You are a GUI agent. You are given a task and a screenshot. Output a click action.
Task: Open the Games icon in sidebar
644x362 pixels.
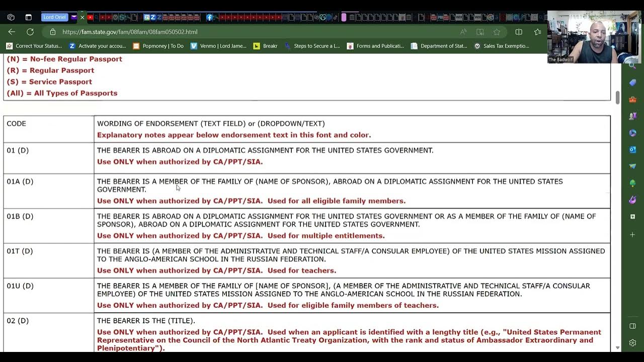632,116
